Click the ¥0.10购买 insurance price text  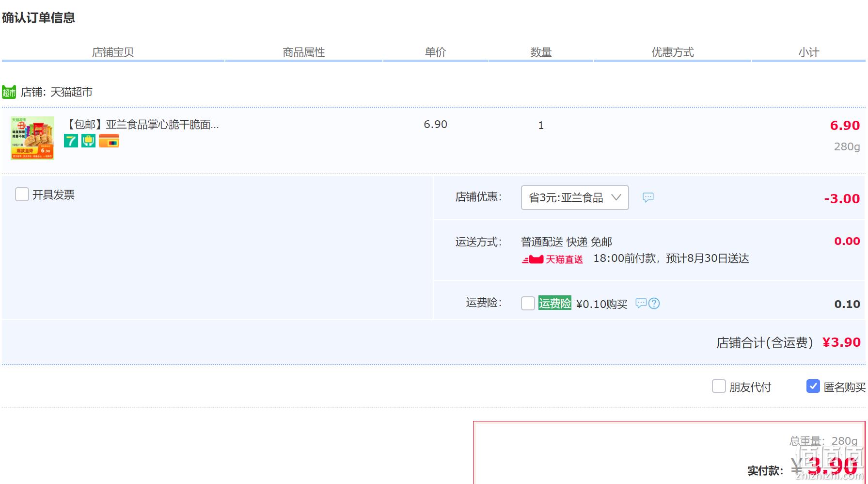[x=602, y=304]
